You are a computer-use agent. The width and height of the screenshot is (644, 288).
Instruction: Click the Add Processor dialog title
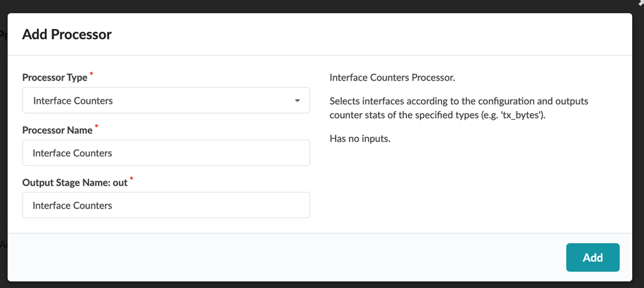[67, 34]
